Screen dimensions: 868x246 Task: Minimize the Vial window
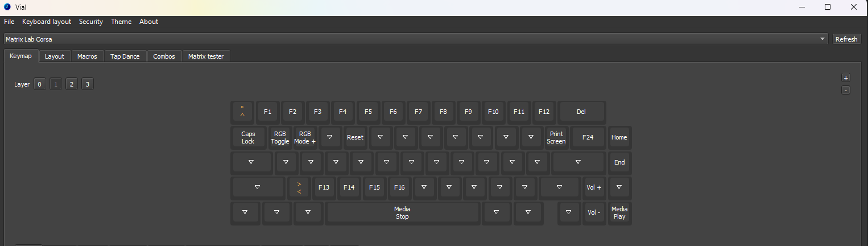click(x=801, y=7)
